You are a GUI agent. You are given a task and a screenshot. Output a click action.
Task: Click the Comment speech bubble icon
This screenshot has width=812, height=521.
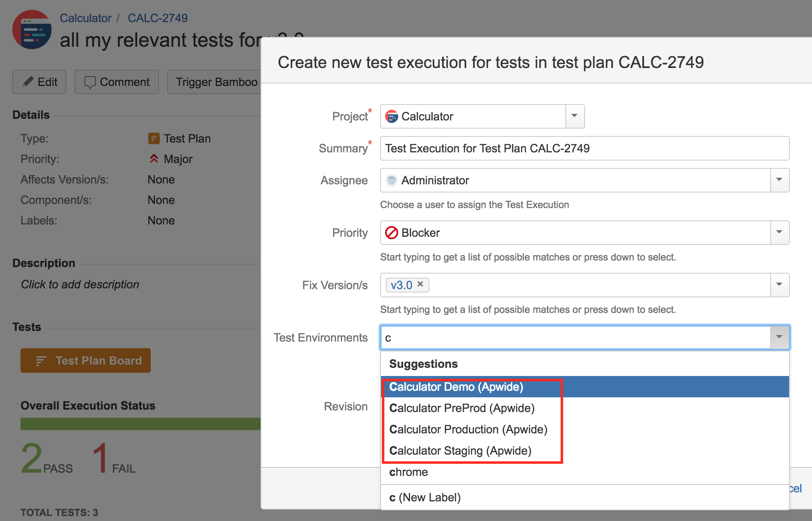tap(90, 82)
